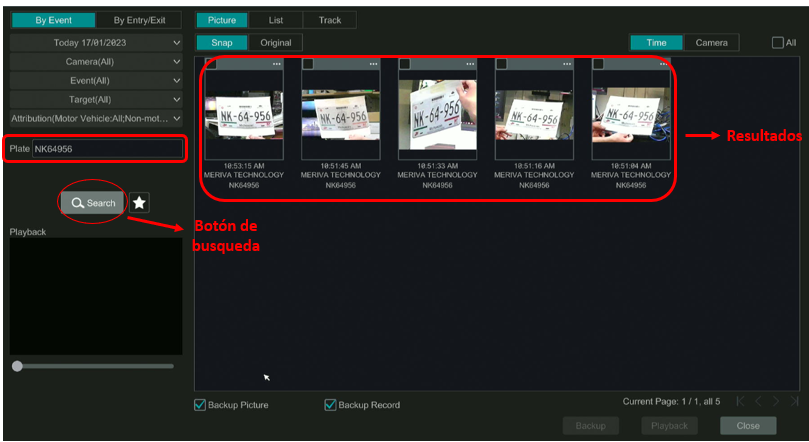Select the Track view tab

click(x=330, y=20)
